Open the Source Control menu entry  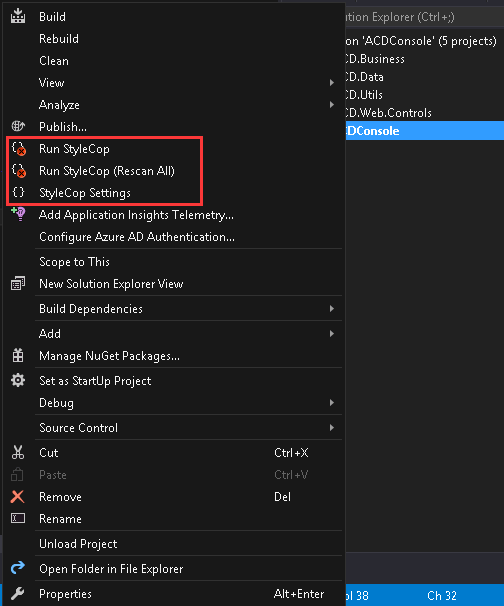[x=174, y=427]
